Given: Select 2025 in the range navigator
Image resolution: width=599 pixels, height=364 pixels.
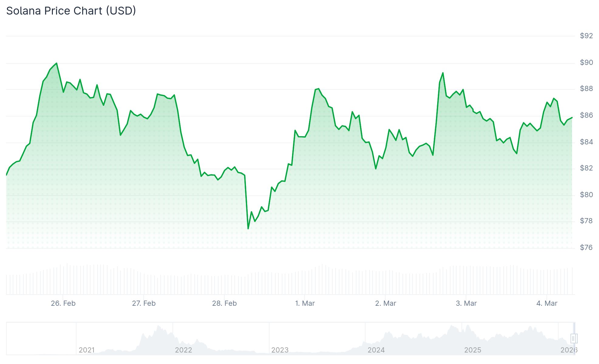Looking at the screenshot, I should (x=472, y=350).
